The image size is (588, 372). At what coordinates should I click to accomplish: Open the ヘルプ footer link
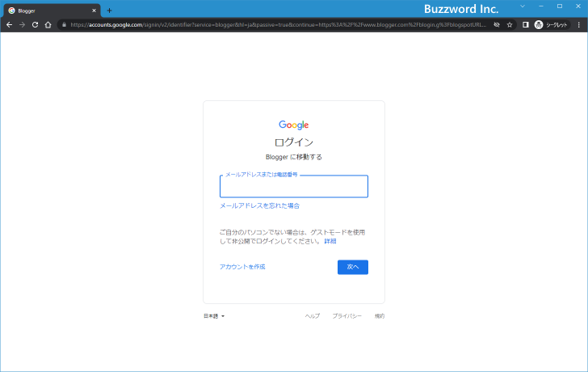click(x=313, y=316)
